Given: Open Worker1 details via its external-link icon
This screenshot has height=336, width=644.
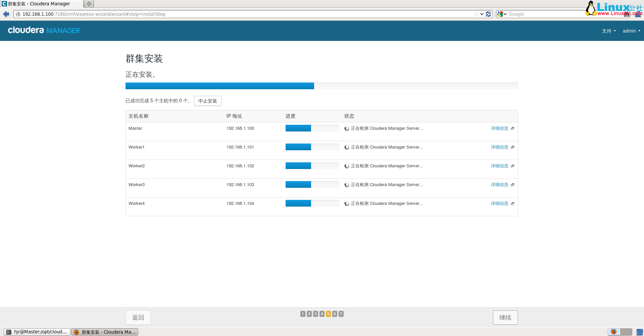Looking at the screenshot, I should (512, 147).
